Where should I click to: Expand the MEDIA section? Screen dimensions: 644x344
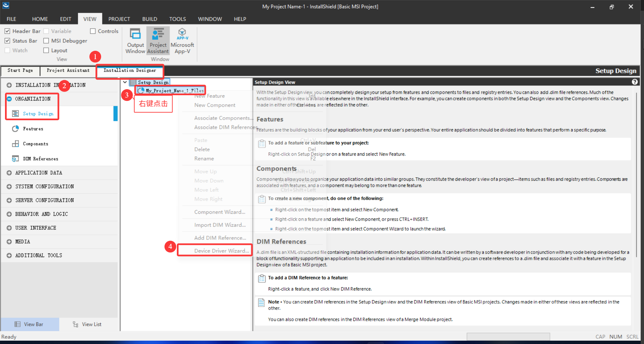click(9, 241)
